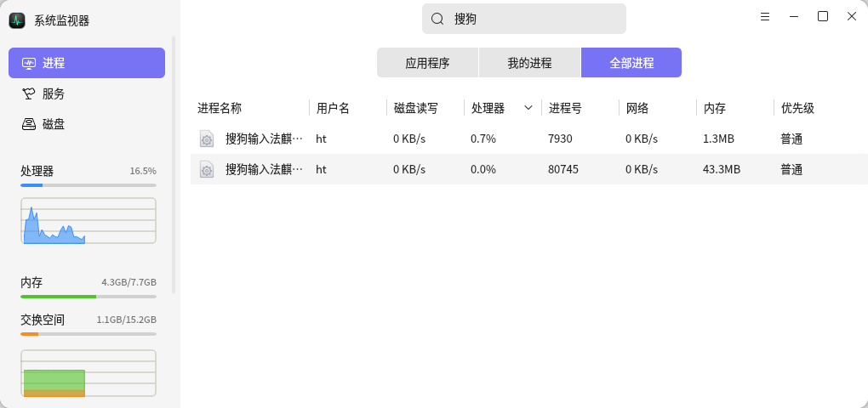The width and height of the screenshot is (868, 408).
Task: Click the 16.5% processor usage value
Action: 143,171
